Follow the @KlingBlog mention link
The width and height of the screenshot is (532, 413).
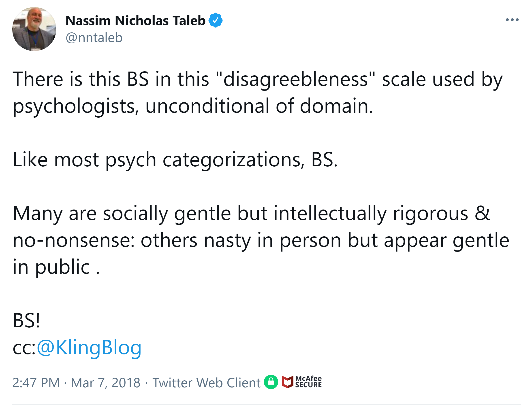pos(89,347)
